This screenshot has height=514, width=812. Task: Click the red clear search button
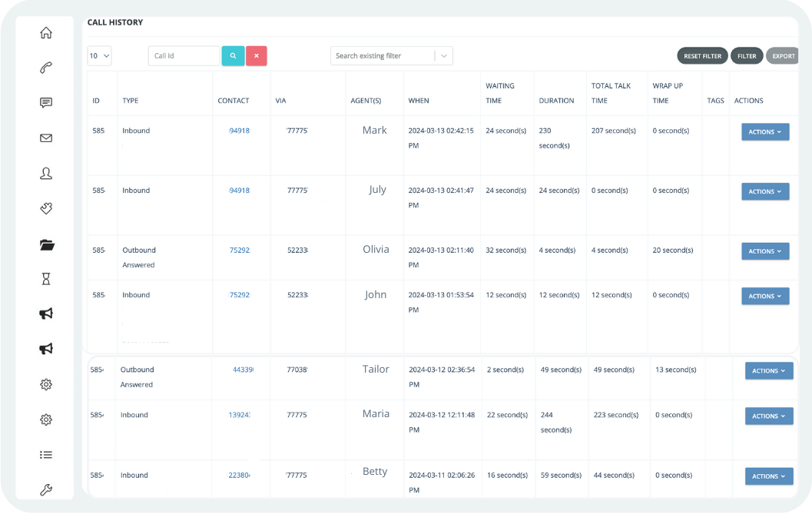[x=256, y=55]
